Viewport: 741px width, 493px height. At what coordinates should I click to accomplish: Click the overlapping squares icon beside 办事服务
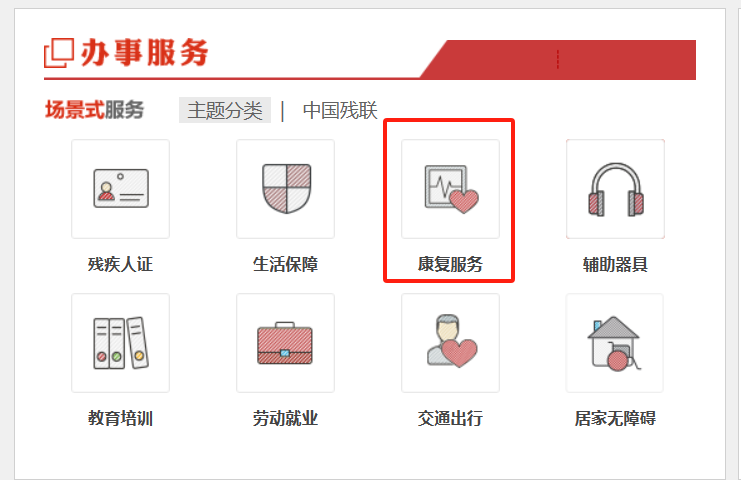coord(59,53)
